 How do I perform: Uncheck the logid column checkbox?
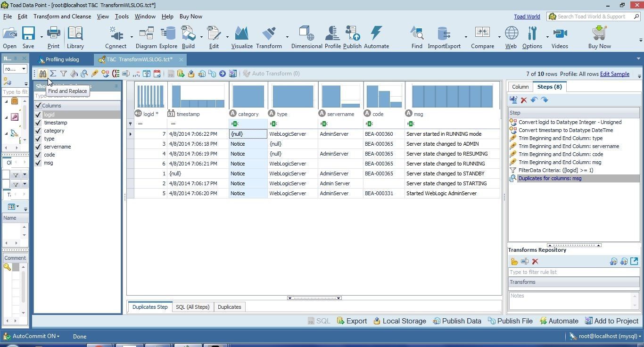(x=38, y=115)
